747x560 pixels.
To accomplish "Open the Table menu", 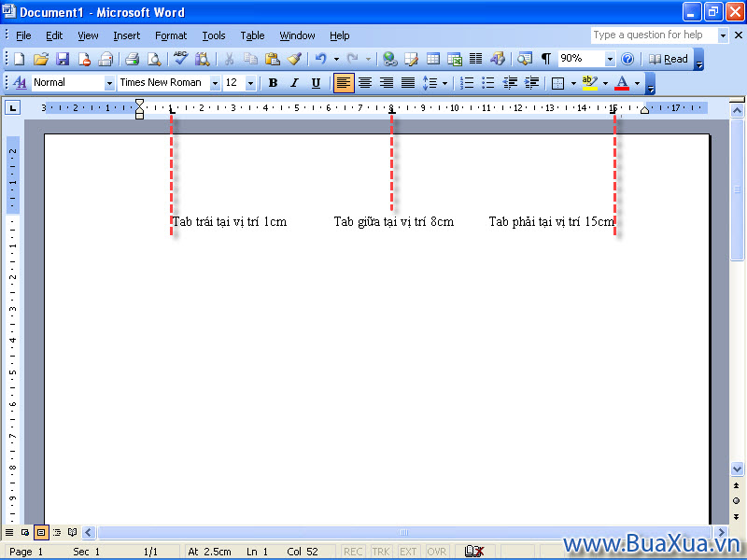I will [252, 35].
